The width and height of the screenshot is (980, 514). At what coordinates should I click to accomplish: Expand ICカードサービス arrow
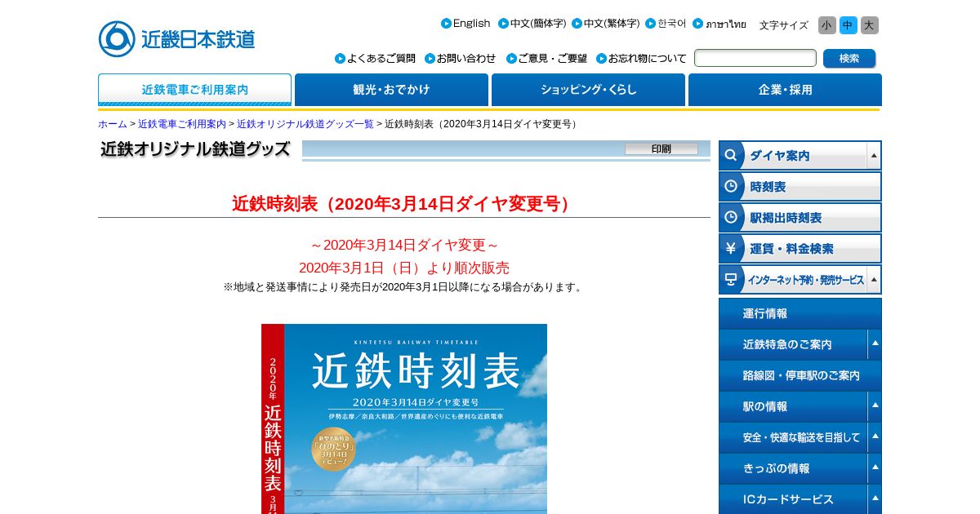(874, 498)
